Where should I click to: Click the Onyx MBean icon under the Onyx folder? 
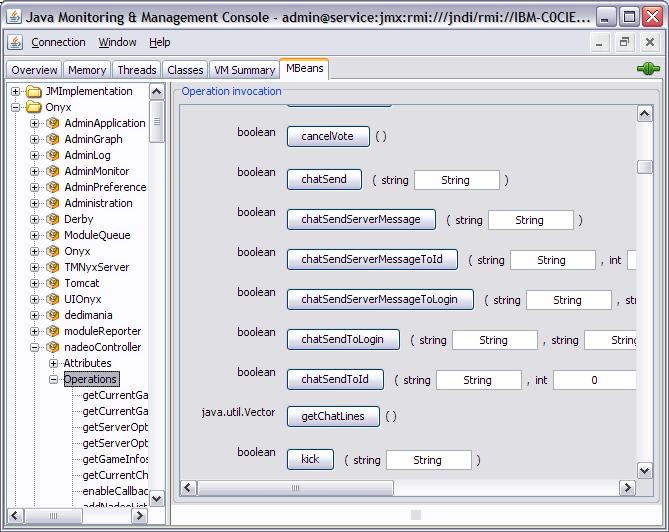click(52, 251)
